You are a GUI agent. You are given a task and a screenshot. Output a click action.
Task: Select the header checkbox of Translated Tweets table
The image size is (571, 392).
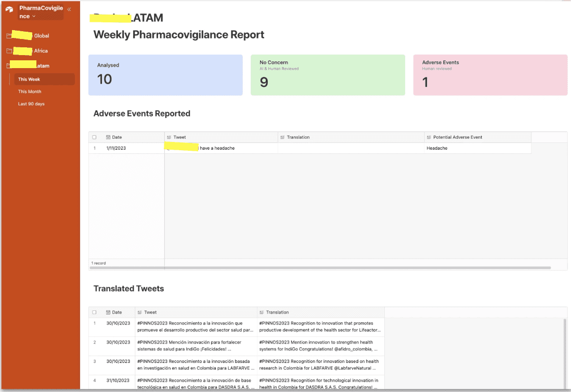(94, 312)
